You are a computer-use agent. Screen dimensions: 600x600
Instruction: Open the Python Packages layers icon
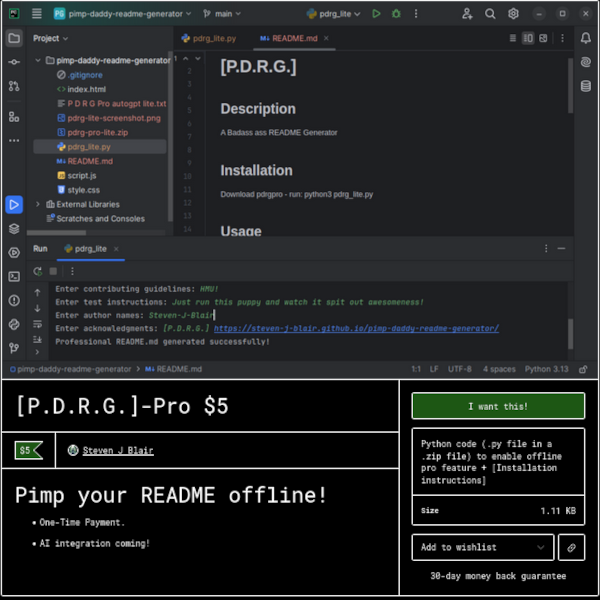point(14,229)
